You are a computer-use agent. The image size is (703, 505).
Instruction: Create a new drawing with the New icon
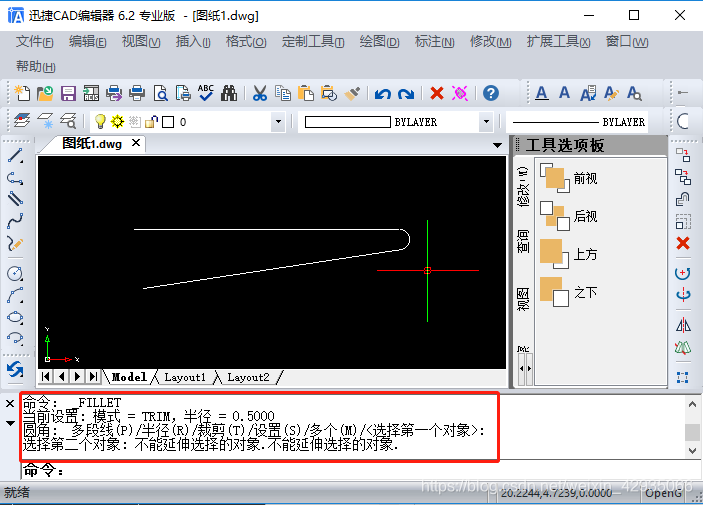tap(22, 93)
